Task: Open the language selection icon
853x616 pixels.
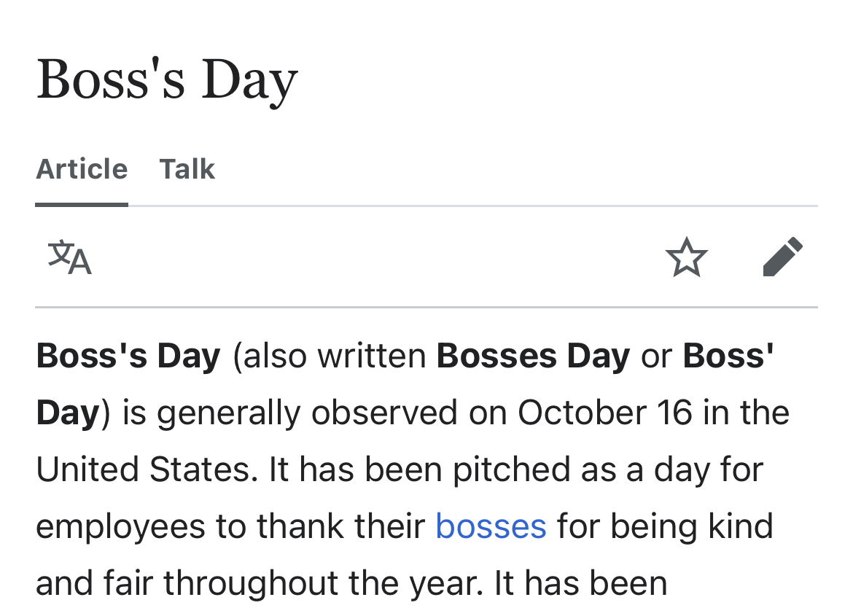Action: (x=70, y=257)
